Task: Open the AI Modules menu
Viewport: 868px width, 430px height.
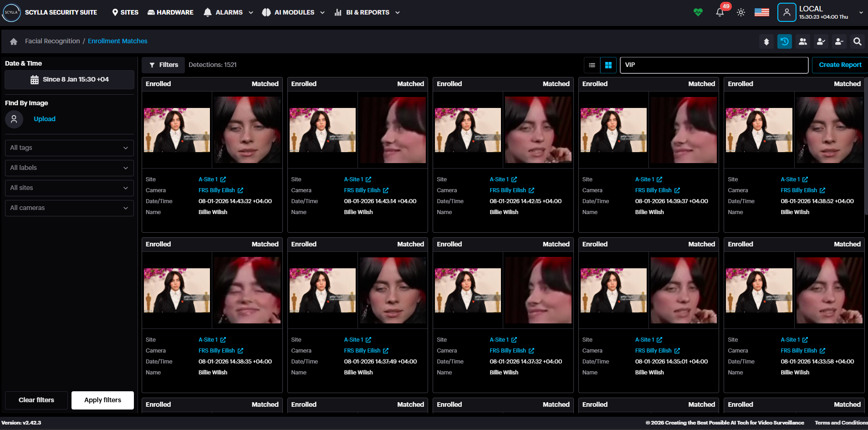Action: tap(294, 12)
